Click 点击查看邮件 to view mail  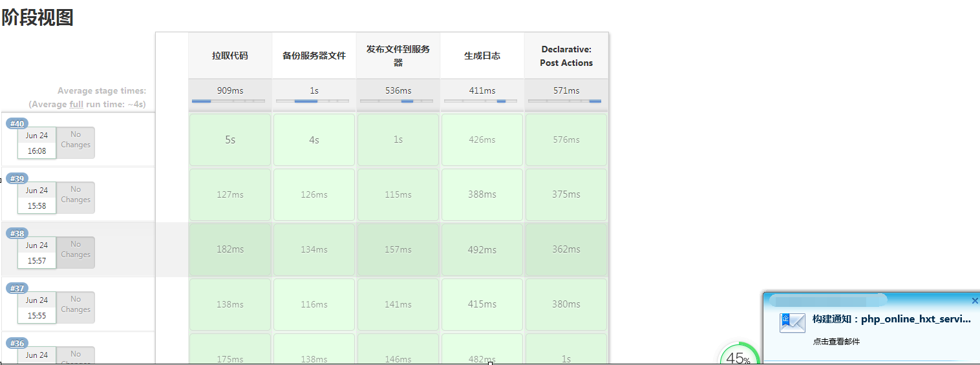point(836,342)
